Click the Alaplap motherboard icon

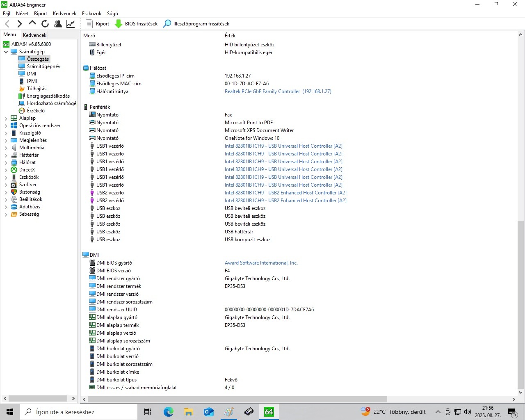pyautogui.click(x=14, y=118)
